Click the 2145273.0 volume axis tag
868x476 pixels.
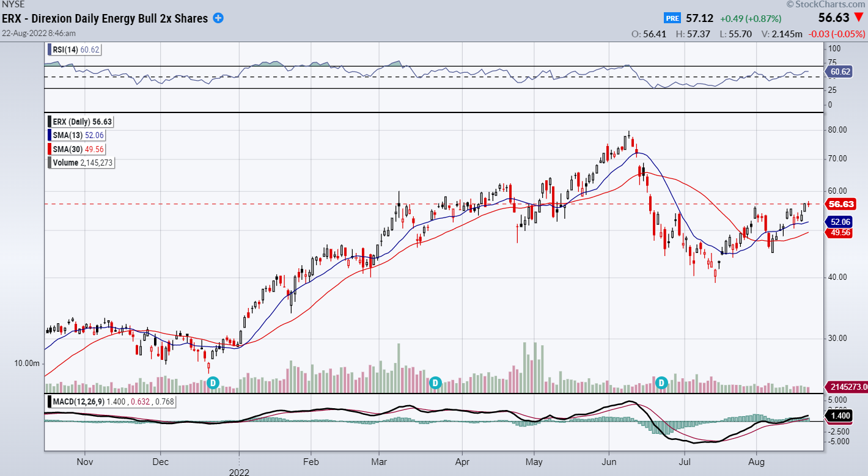[x=847, y=386]
